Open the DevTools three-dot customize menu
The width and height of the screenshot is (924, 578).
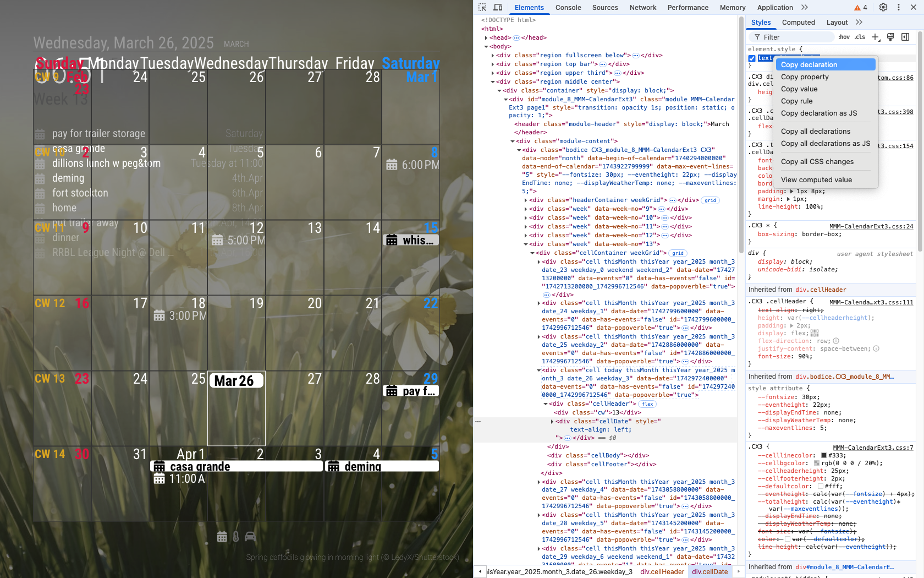(899, 7)
